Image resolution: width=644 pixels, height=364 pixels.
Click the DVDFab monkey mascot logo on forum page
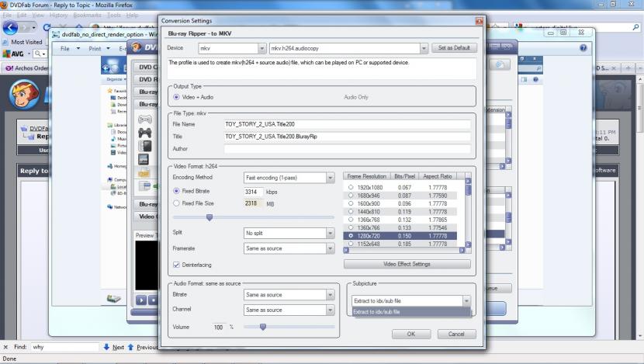click(24, 95)
